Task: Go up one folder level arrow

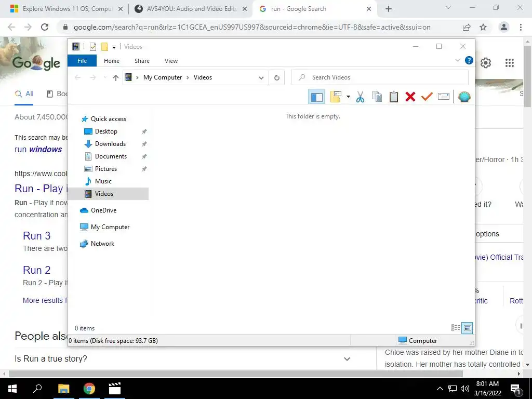Action: click(116, 78)
